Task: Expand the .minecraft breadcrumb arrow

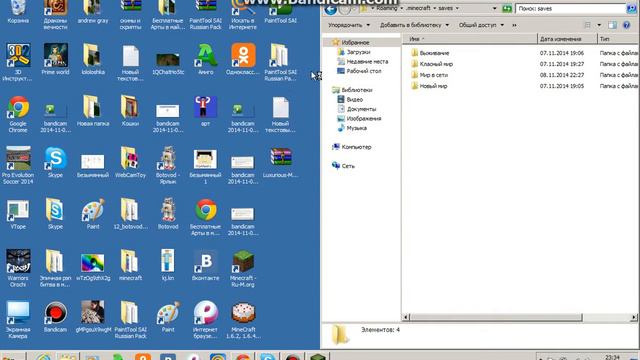Action: (434, 8)
